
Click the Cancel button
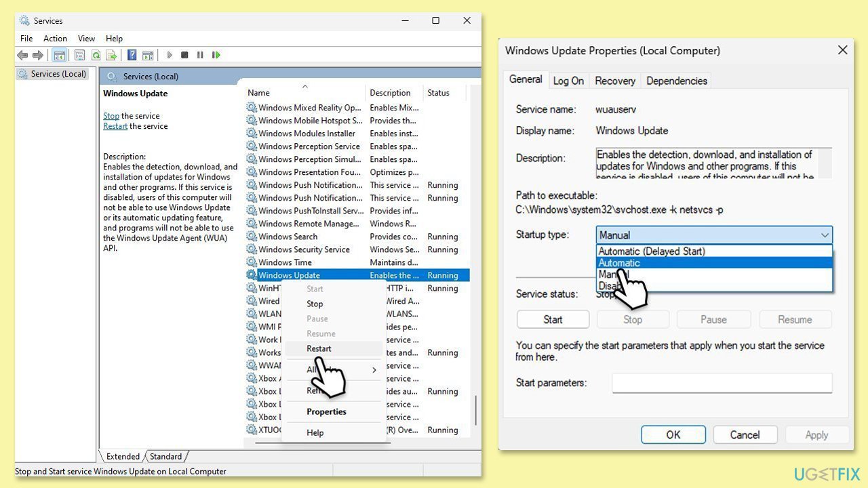pyautogui.click(x=745, y=435)
